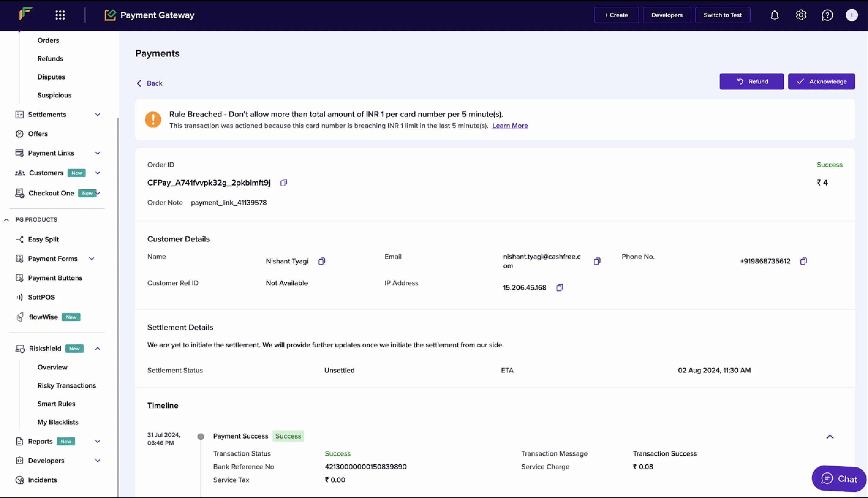Collapse the Riskshield sidebar section
The image size is (868, 498).
pos(97,349)
